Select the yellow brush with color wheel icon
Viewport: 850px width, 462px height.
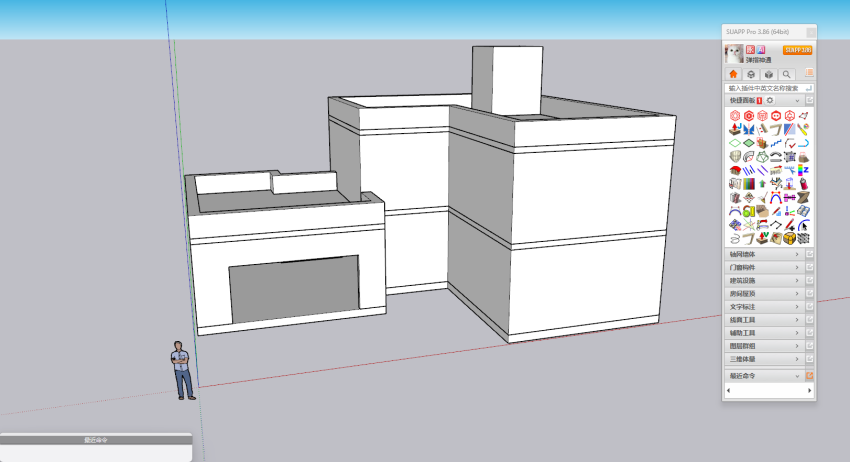(x=803, y=129)
